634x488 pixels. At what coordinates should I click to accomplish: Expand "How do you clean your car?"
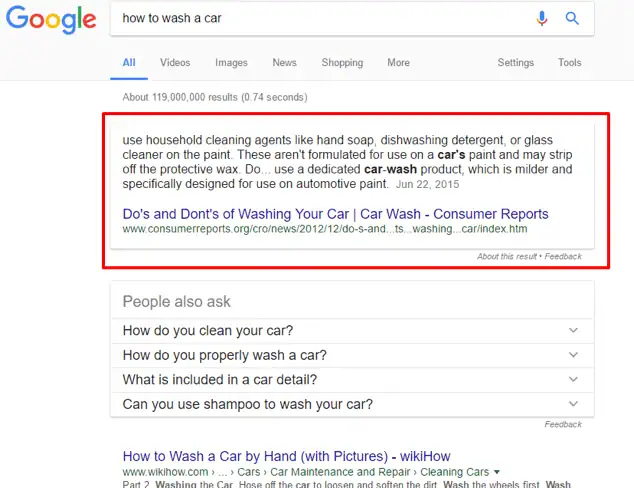click(350, 331)
